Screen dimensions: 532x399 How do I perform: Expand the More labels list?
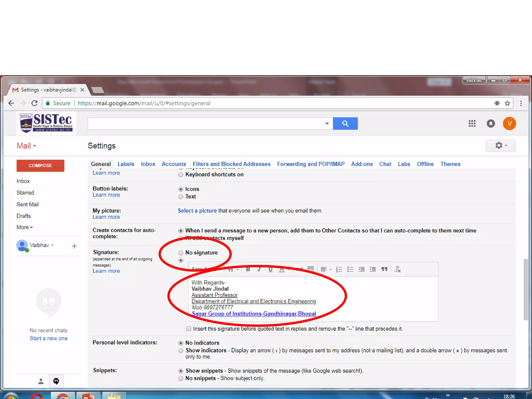tap(25, 227)
